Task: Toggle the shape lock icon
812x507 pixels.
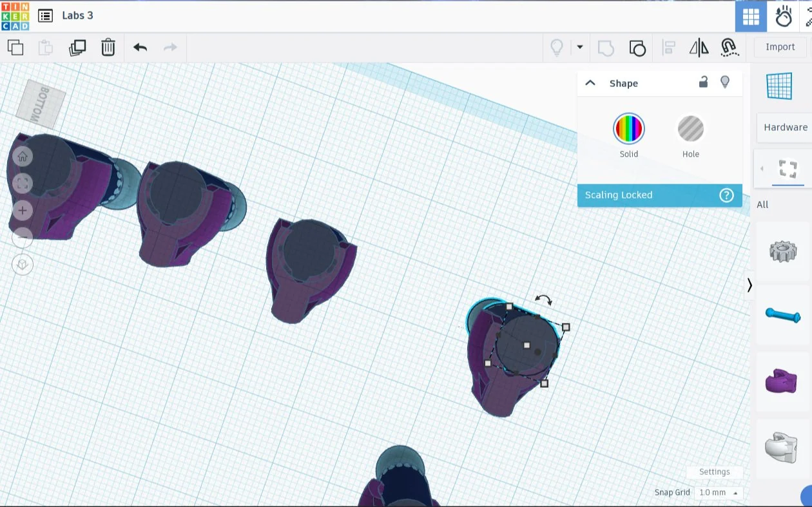Action: (703, 82)
